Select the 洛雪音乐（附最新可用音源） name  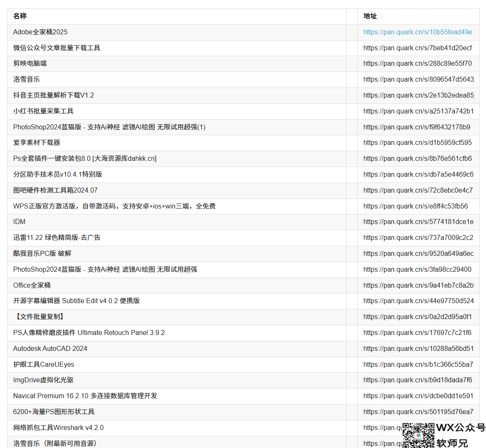pyautogui.click(x=55, y=444)
